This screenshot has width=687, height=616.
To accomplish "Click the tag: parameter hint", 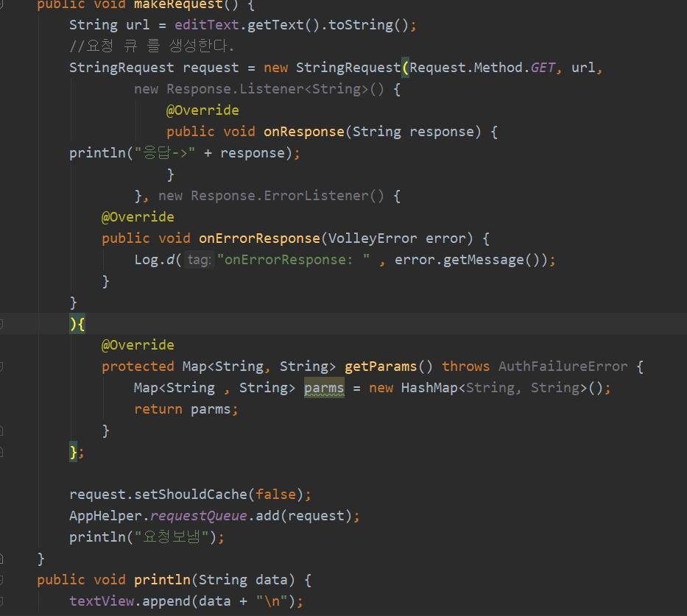I will [x=200, y=260].
